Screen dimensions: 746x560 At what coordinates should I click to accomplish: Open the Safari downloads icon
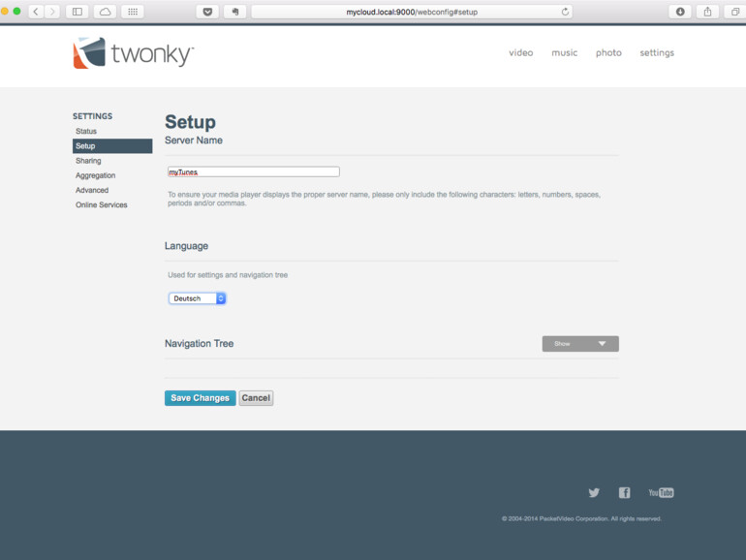tap(680, 12)
